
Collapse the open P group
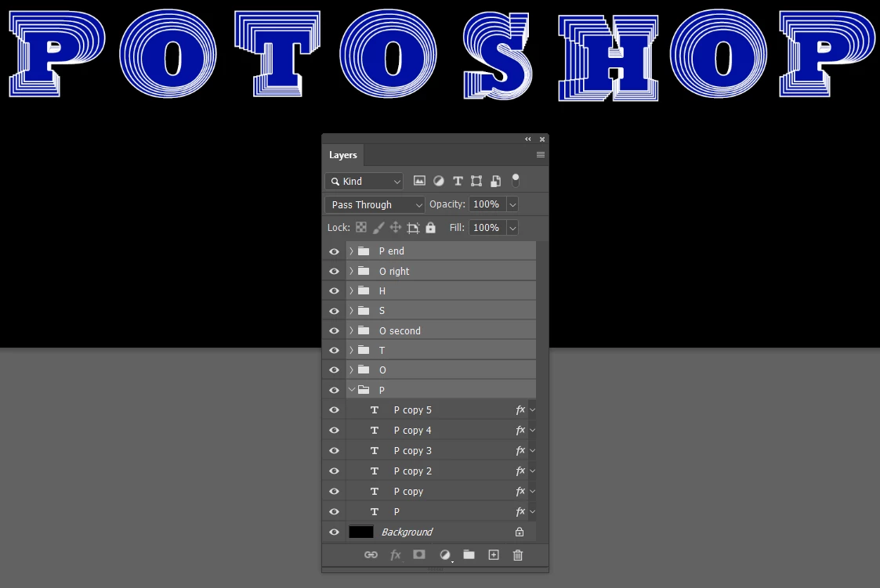(352, 390)
